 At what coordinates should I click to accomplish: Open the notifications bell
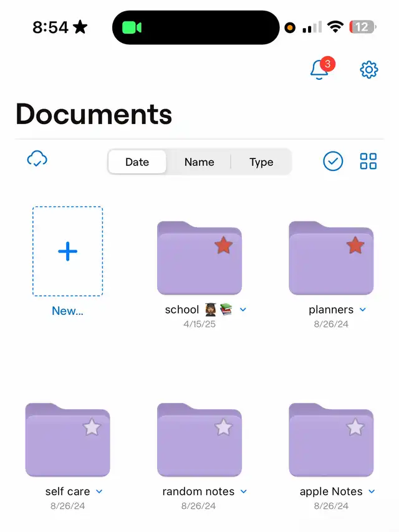[x=320, y=69]
